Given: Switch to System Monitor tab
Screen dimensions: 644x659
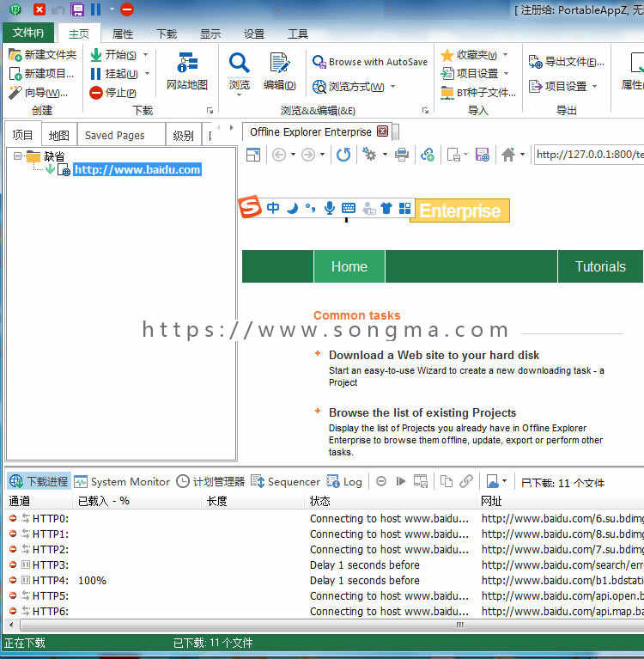Looking at the screenshot, I should point(122,482).
